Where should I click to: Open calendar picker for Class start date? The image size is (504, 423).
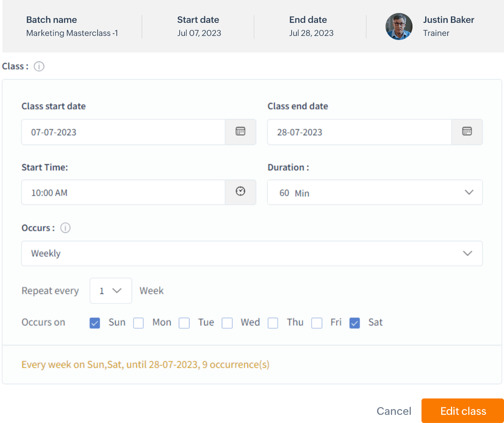click(x=240, y=131)
